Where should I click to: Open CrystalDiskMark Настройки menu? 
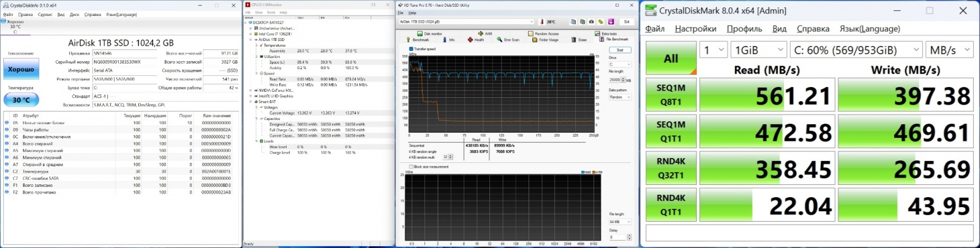click(x=695, y=29)
